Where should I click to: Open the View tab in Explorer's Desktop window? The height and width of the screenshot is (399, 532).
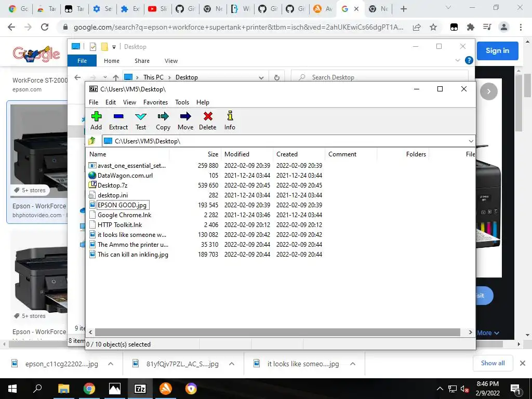pos(171,61)
